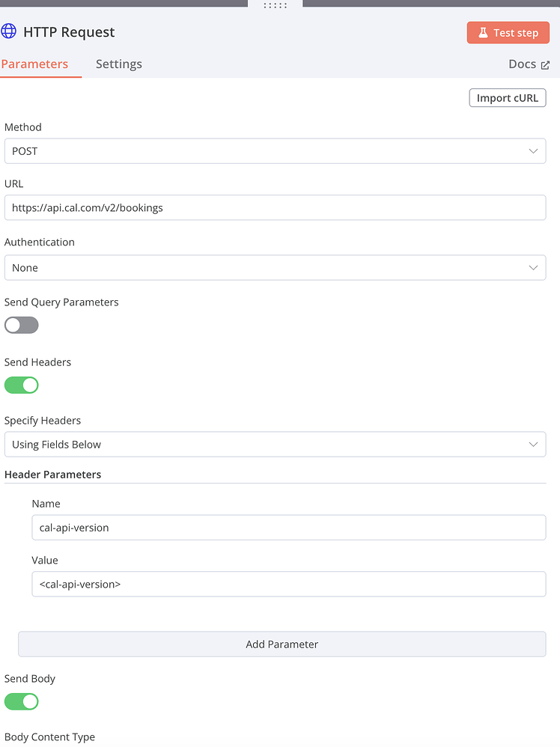Screen dimensions: 560x747
Task: Click the external link icon beside Docs
Action: pyautogui.click(x=547, y=64)
